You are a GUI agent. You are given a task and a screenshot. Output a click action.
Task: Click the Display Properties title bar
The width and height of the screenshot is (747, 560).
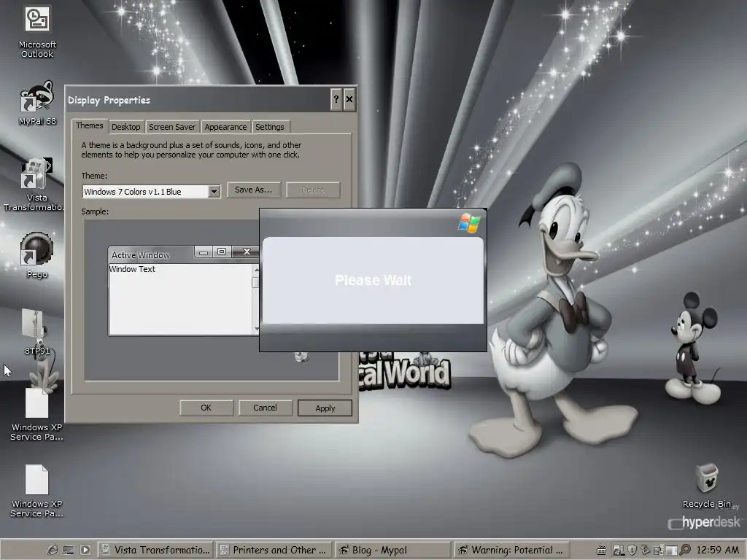click(198, 99)
